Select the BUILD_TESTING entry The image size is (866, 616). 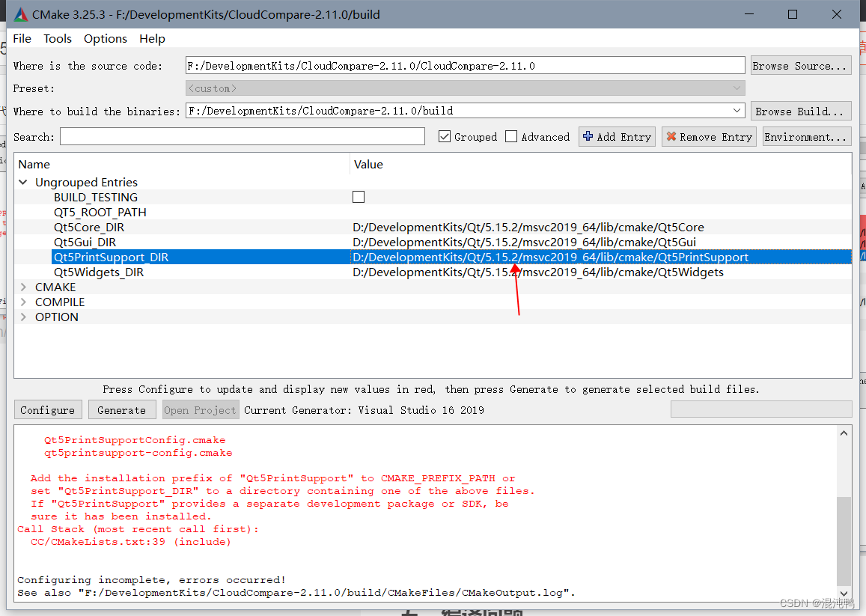click(x=96, y=198)
